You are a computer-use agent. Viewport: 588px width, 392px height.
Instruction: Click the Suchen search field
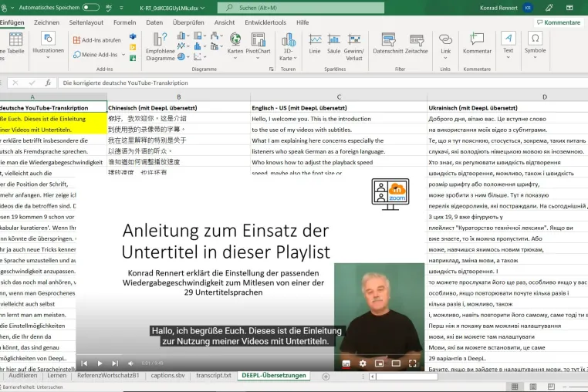301,8
